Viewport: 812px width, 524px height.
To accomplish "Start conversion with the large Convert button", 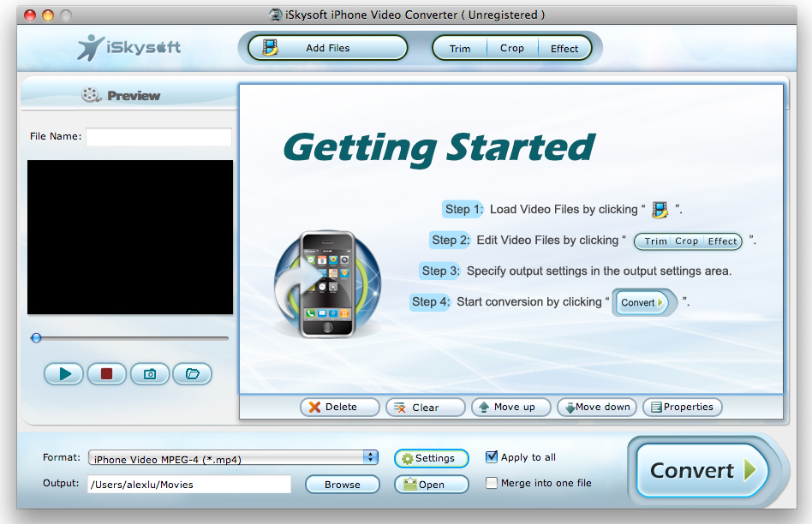I will coord(702,470).
